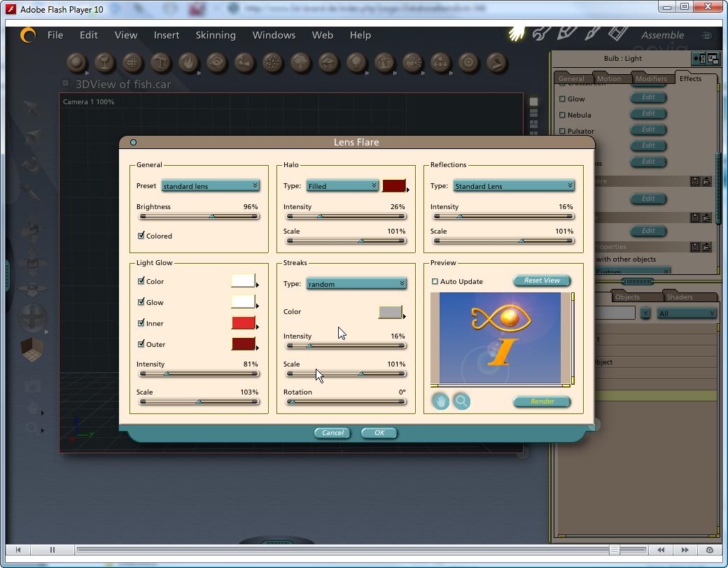Open the File menu
The width and height of the screenshot is (728, 568).
coord(55,35)
